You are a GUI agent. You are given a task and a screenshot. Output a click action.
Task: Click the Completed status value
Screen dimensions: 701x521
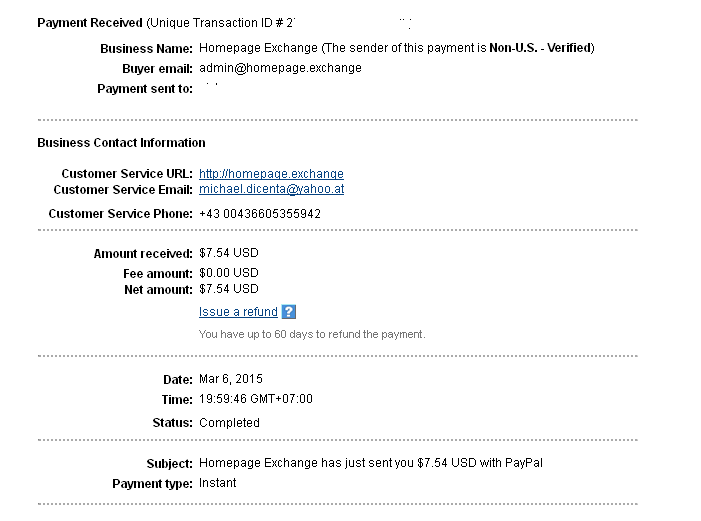(229, 423)
